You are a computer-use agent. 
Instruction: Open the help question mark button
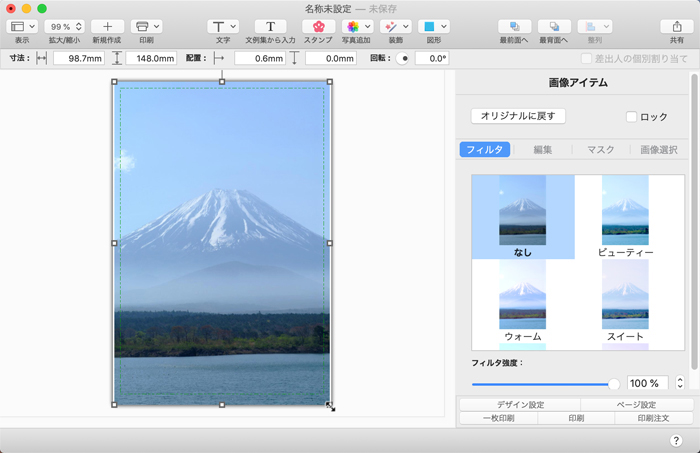click(x=676, y=440)
